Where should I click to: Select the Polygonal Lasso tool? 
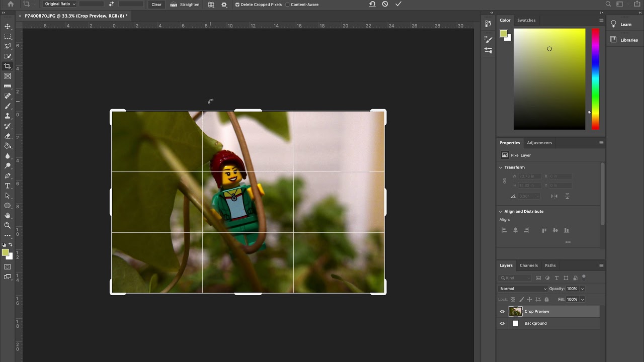tap(8, 46)
